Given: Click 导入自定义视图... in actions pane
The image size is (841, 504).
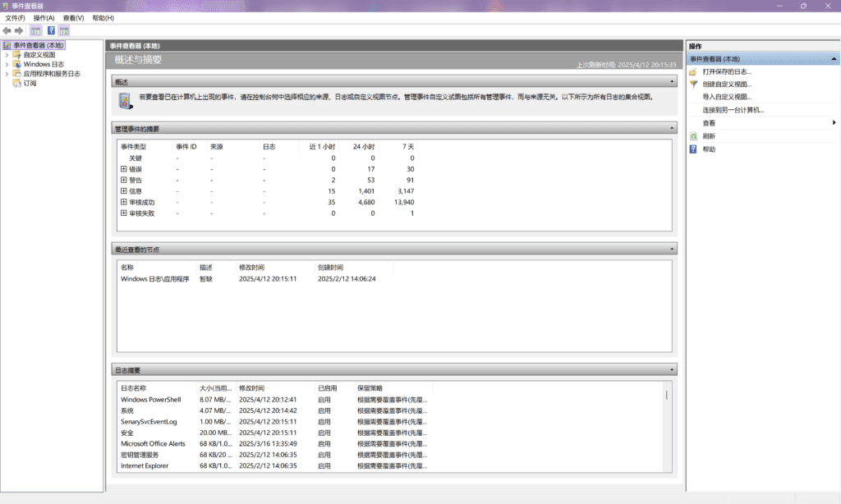Looking at the screenshot, I should (x=727, y=97).
